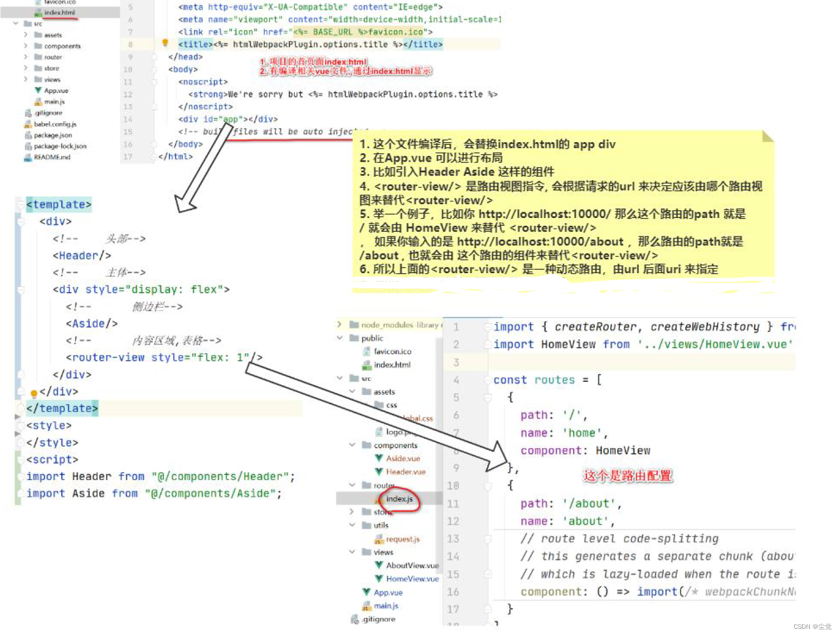This screenshot has width=840, height=635.
Task: Expand the store folder
Action: pos(26,68)
